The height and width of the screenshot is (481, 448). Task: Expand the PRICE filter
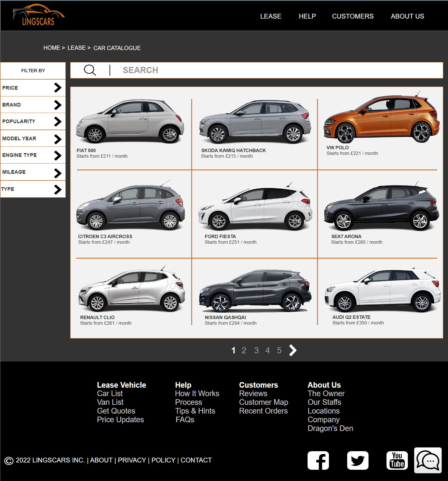(x=33, y=88)
